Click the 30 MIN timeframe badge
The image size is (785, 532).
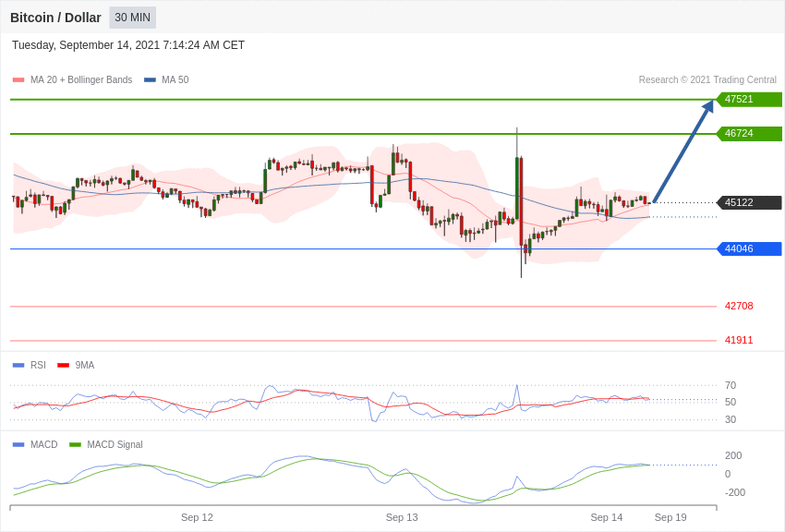pyautogui.click(x=133, y=18)
